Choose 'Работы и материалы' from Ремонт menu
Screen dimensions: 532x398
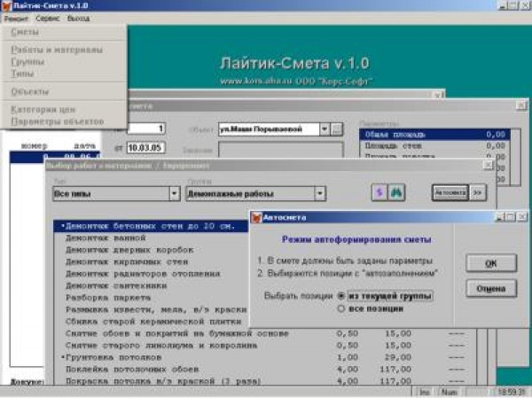click(57, 50)
